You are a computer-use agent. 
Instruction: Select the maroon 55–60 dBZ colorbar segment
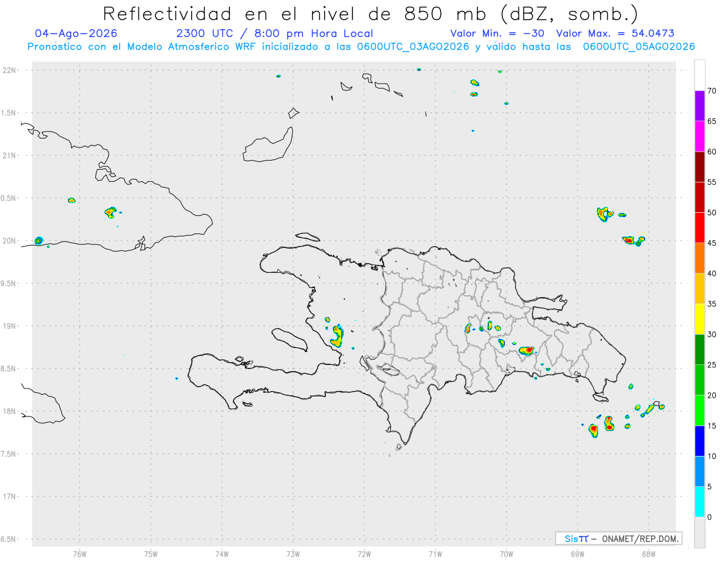tap(699, 167)
